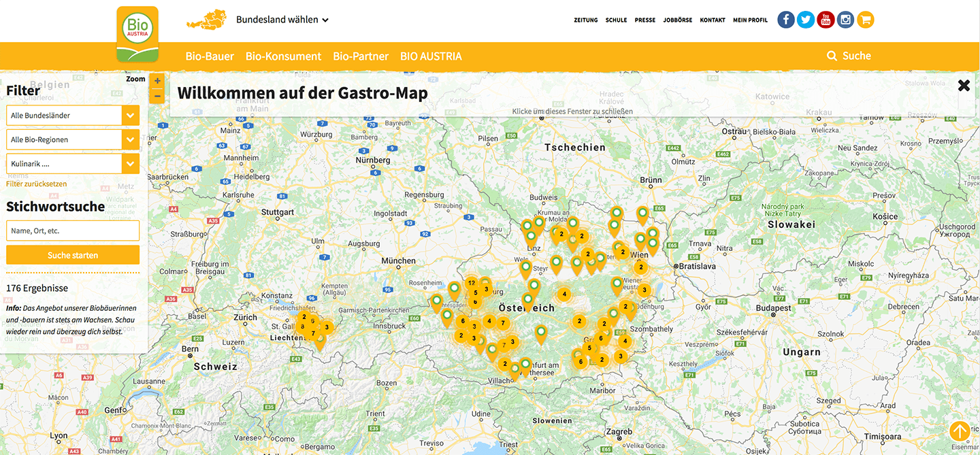Click the Suche link in orange bar

[x=857, y=56]
